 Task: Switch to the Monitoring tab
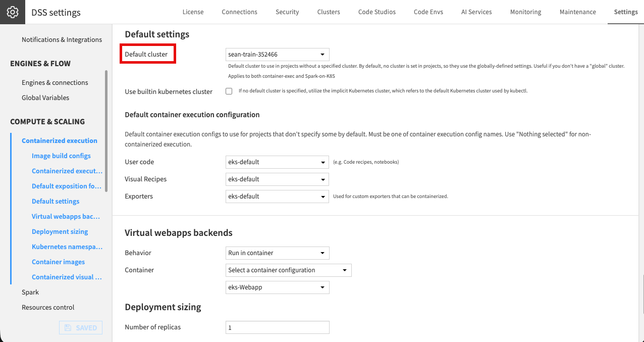525,12
